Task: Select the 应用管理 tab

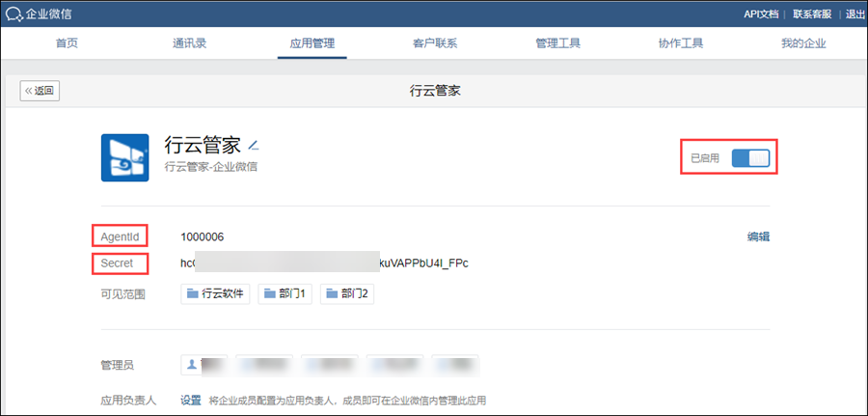Action: [312, 43]
